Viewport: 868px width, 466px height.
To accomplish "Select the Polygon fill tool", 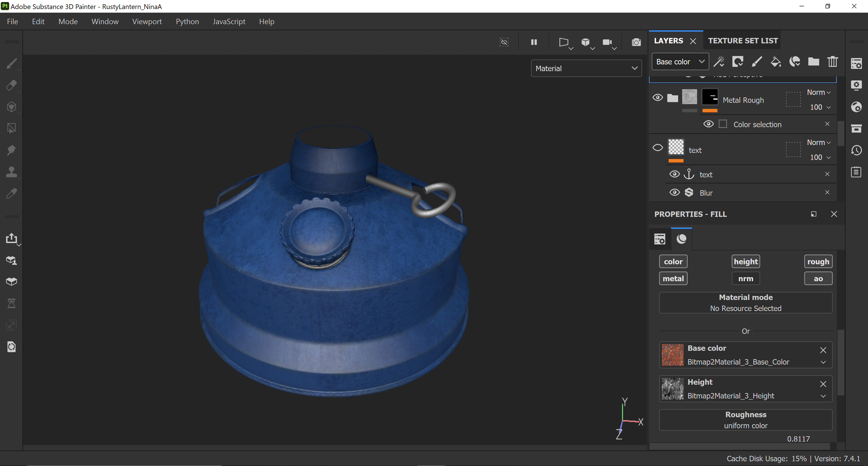I will (12, 128).
